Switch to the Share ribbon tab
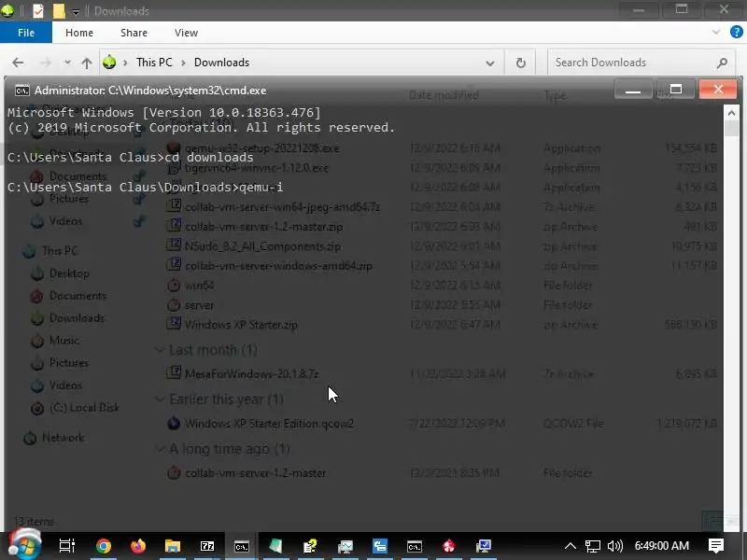Image resolution: width=747 pixels, height=560 pixels. [x=134, y=33]
